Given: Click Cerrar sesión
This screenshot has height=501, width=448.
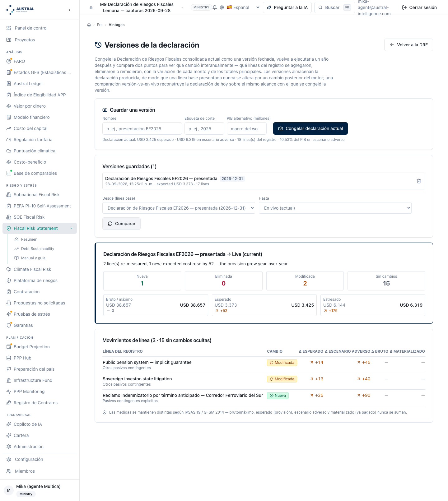Looking at the screenshot, I should (419, 7).
